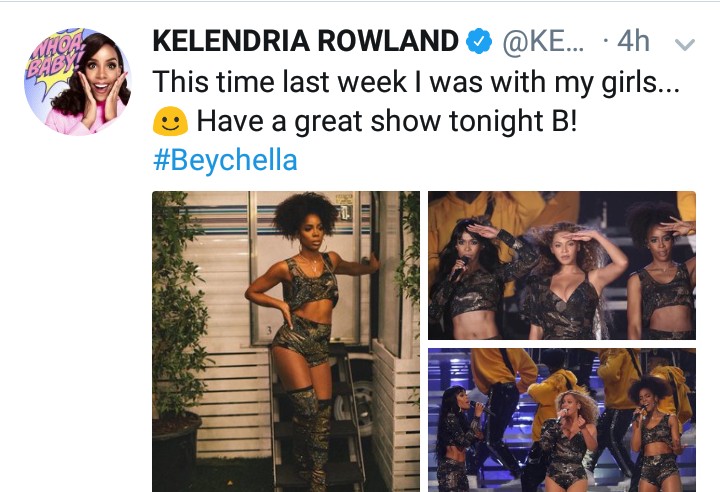This screenshot has height=492, width=720.
Task: Open the salute pose stage photo
Action: tap(562, 266)
